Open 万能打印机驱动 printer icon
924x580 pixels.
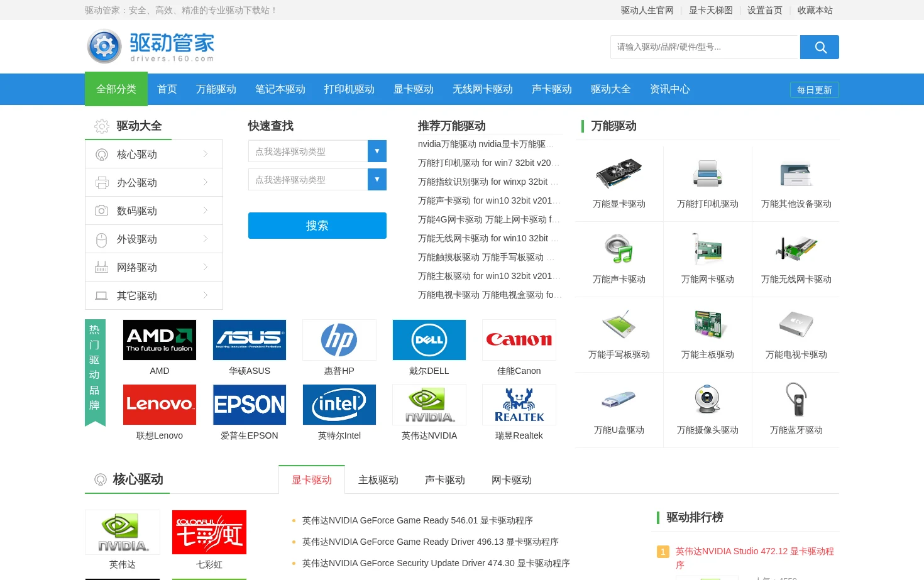pyautogui.click(x=708, y=173)
